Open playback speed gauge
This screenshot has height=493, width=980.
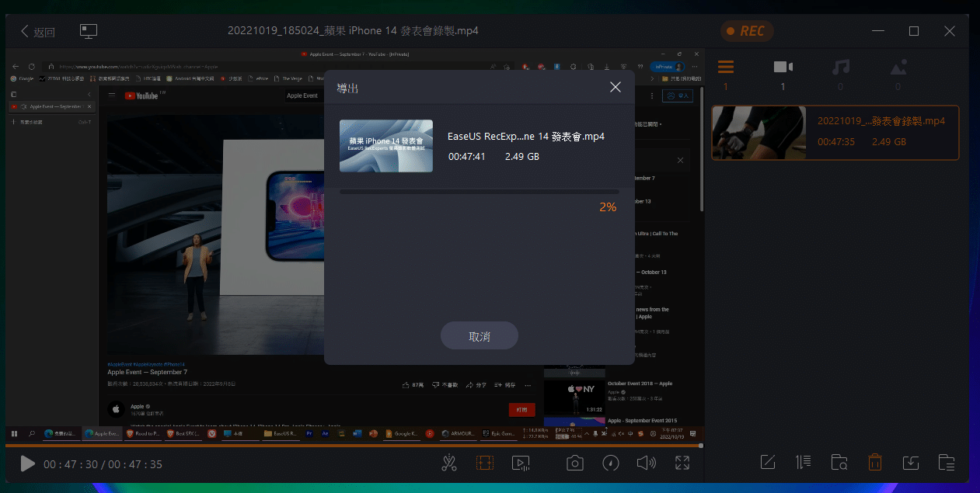(x=611, y=463)
